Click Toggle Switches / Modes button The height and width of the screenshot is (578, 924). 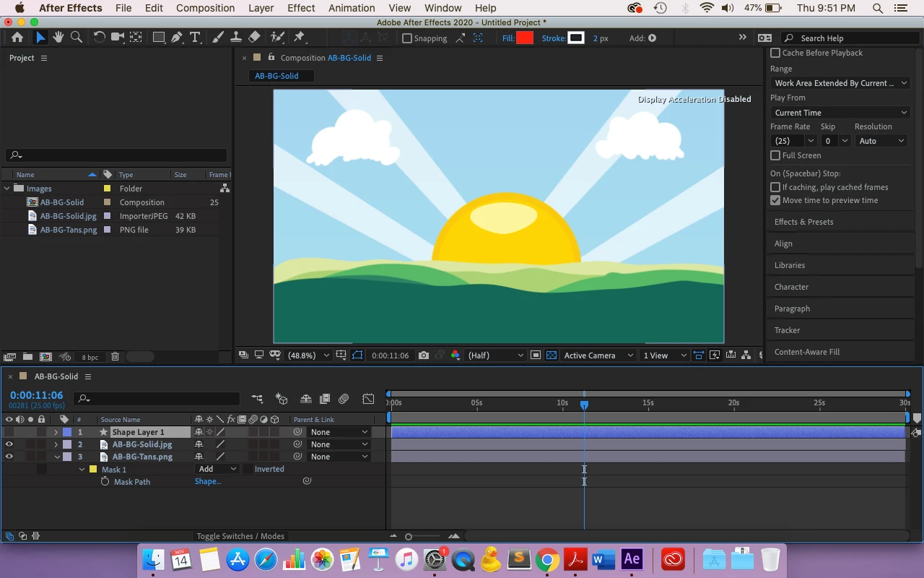coord(240,536)
